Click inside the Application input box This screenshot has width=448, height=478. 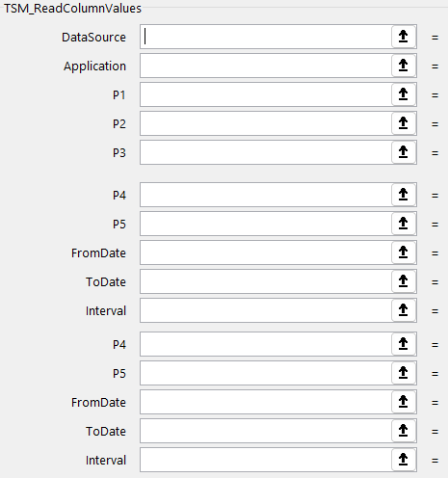pyautogui.click(x=266, y=66)
